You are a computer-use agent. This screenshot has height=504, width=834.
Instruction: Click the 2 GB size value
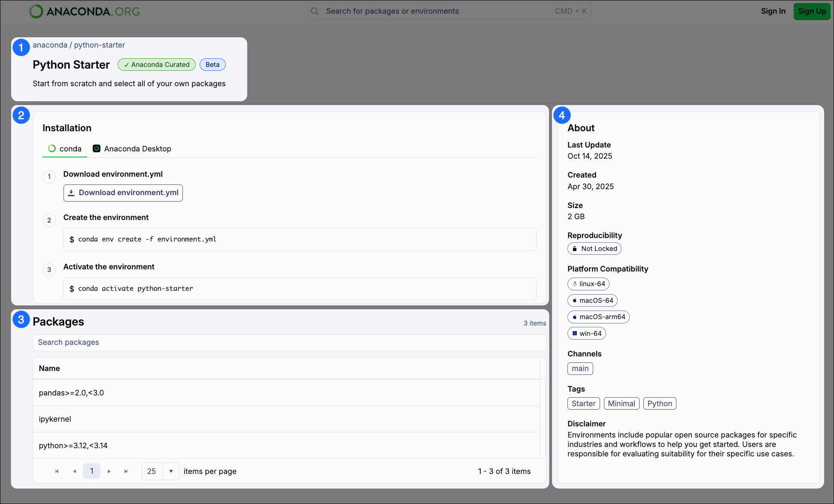(x=576, y=217)
